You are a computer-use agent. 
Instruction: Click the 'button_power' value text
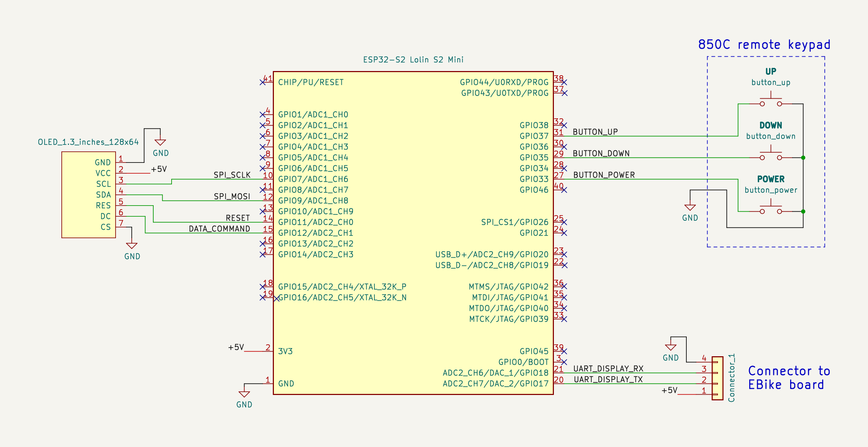coord(771,190)
